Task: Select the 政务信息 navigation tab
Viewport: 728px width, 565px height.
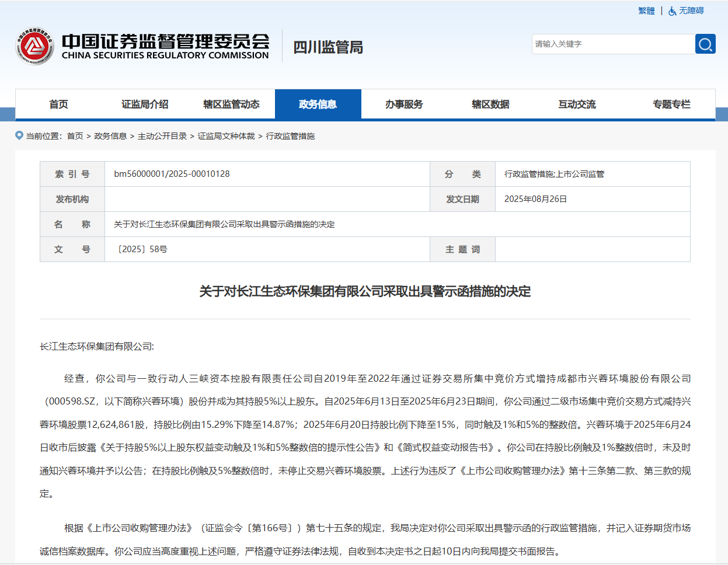Action: (318, 104)
